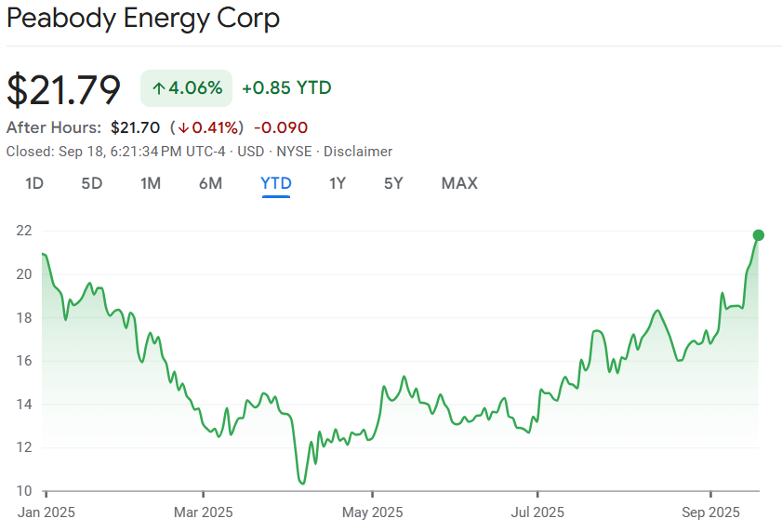Image resolution: width=782 pixels, height=532 pixels.
Task: Click the +0.85 YTD change label
Action: [286, 88]
